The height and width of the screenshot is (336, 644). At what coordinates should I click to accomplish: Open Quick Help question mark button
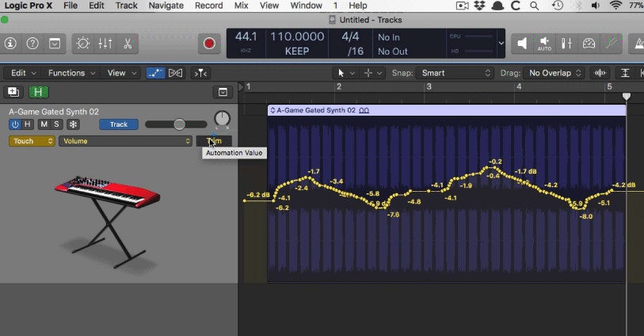(32, 43)
